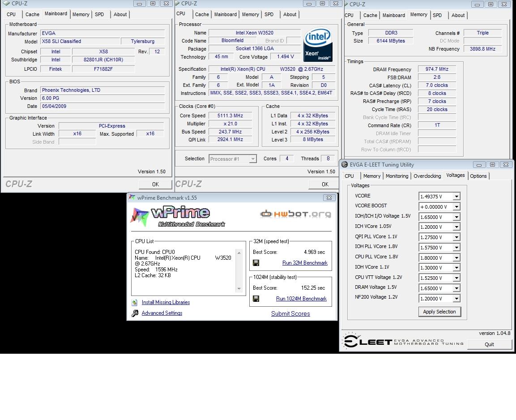This screenshot has height=420, width=516.
Task: Click the save icon under 32M speed test
Action: (256, 263)
